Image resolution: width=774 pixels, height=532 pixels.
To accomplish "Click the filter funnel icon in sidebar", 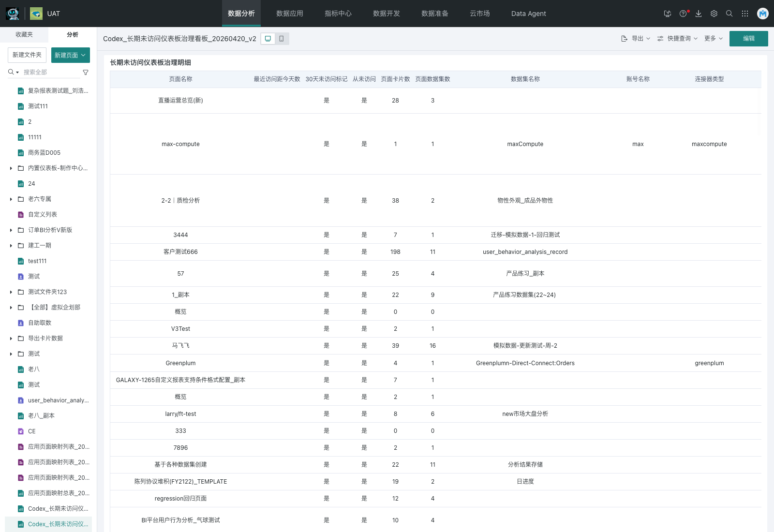I will point(86,72).
